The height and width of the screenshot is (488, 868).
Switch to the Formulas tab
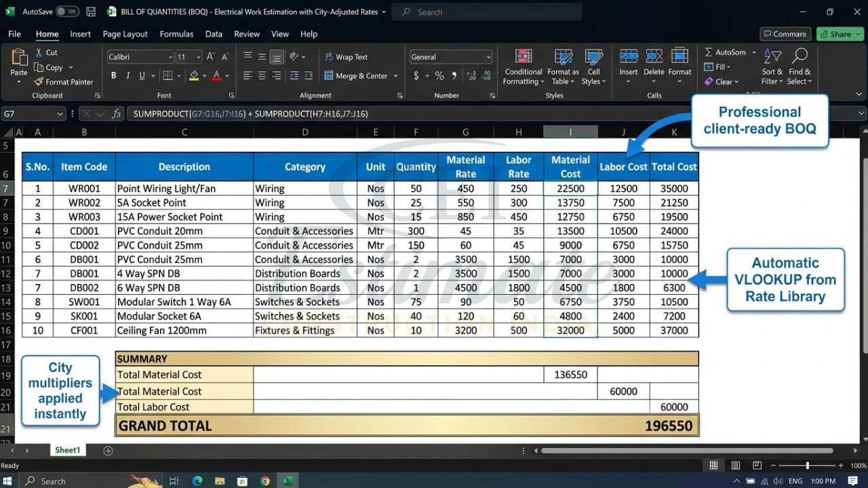[x=176, y=34]
